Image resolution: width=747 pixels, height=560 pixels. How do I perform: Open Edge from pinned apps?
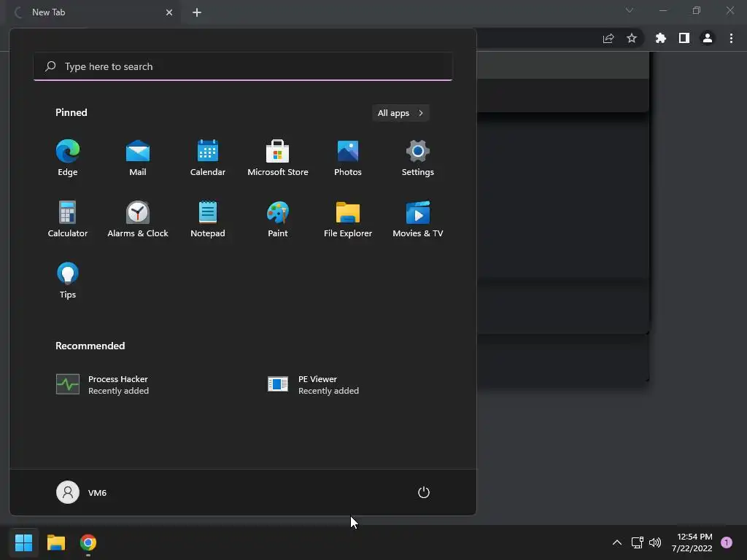click(x=68, y=158)
